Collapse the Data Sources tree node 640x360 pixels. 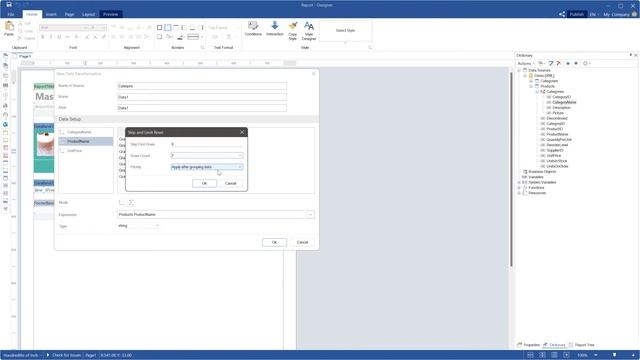(519, 70)
